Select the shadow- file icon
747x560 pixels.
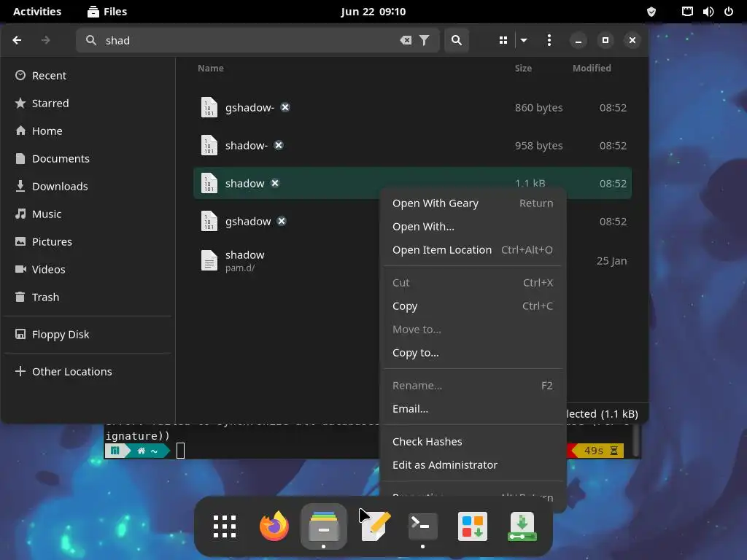pos(209,146)
